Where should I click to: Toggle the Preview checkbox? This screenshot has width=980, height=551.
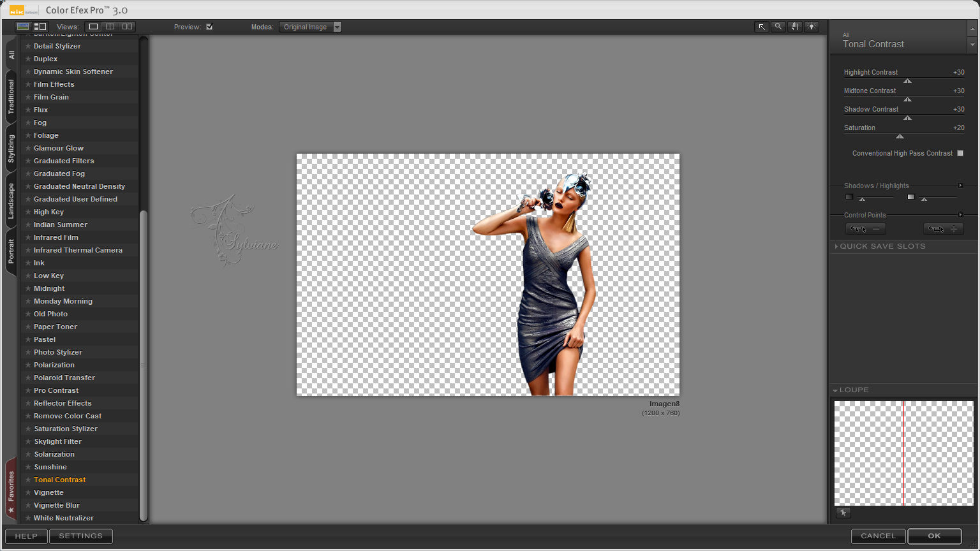(209, 27)
